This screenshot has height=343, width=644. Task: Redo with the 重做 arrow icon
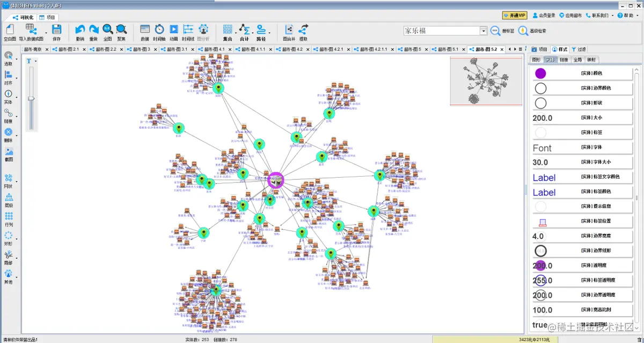pos(94,30)
